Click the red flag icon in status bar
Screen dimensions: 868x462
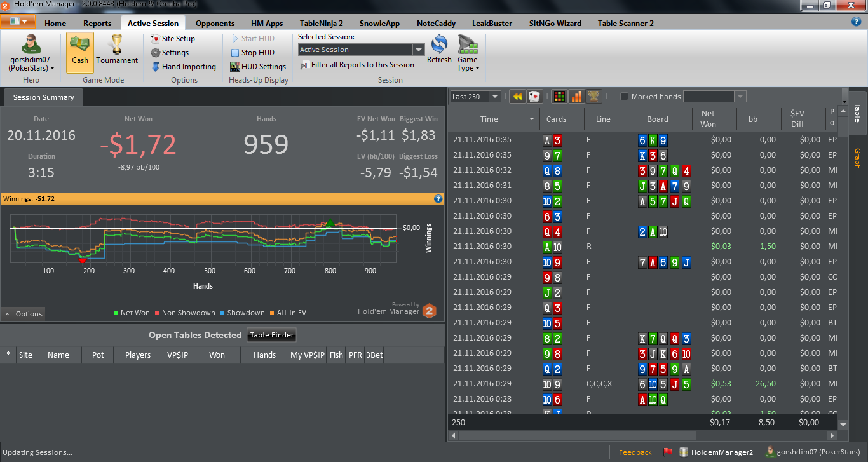(668, 452)
